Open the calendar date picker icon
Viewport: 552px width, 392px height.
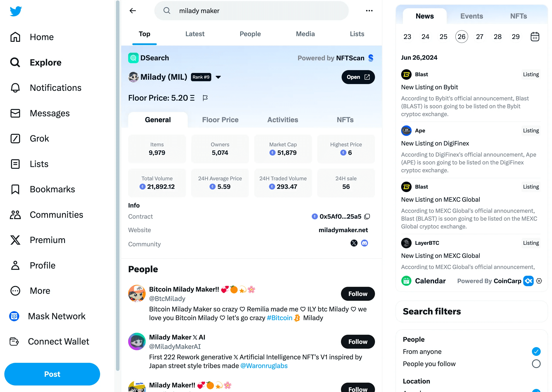535,37
